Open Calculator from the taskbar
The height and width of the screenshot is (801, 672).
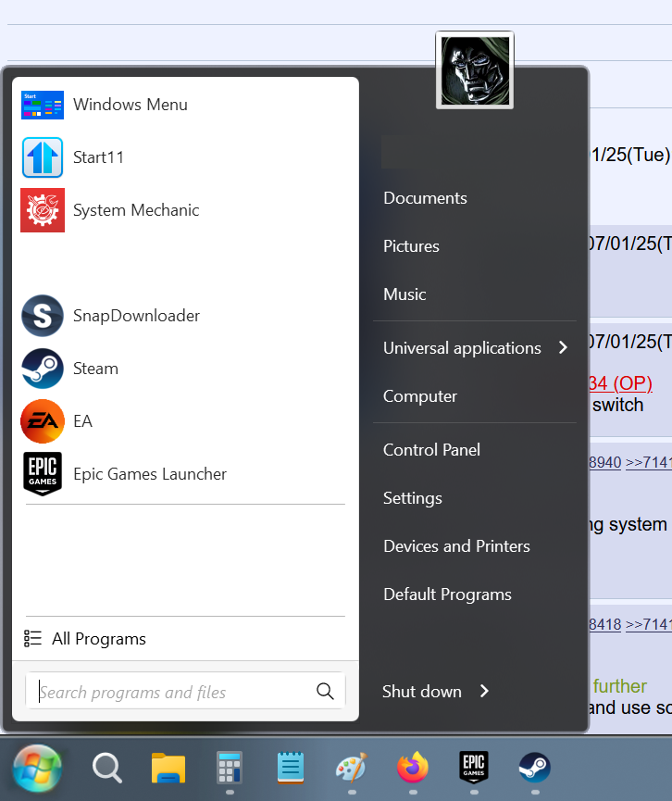230,768
